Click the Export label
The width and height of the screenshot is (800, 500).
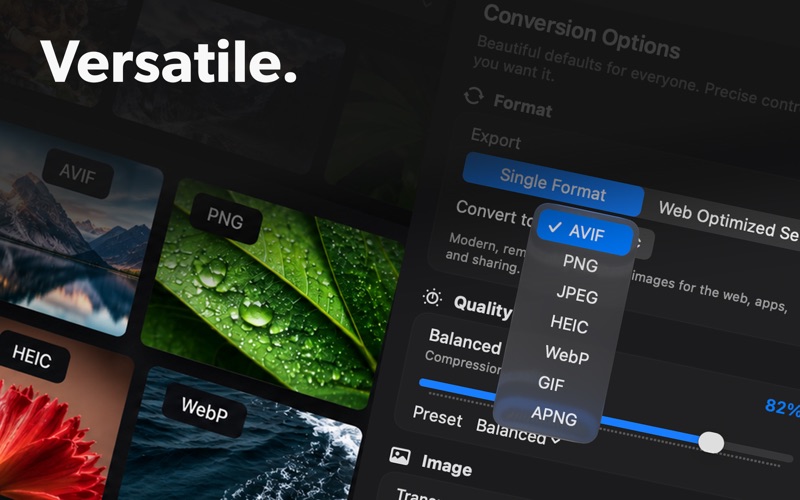click(x=495, y=138)
